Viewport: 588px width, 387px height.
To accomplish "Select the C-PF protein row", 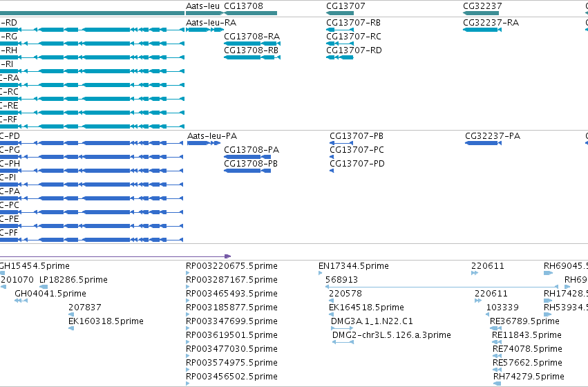I will 91,240.
